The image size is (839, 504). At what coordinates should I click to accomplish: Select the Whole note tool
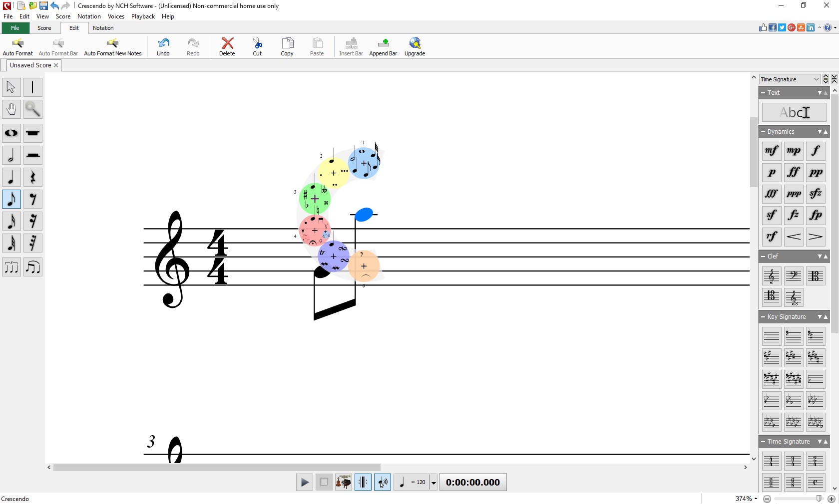point(11,134)
